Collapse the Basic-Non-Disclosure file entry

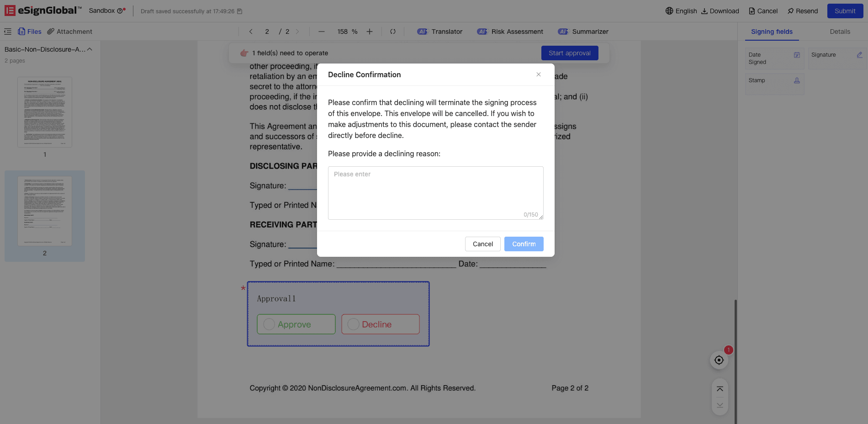pos(90,49)
